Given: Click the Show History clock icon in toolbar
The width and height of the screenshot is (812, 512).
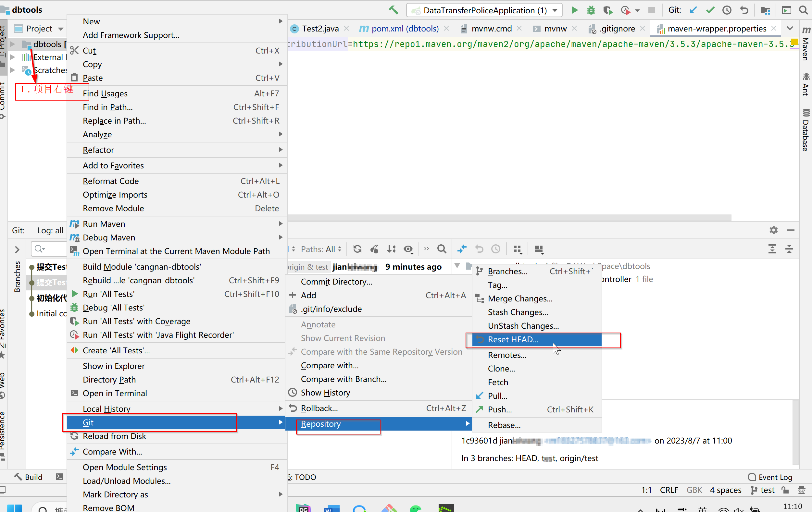Looking at the screenshot, I should [727, 10].
